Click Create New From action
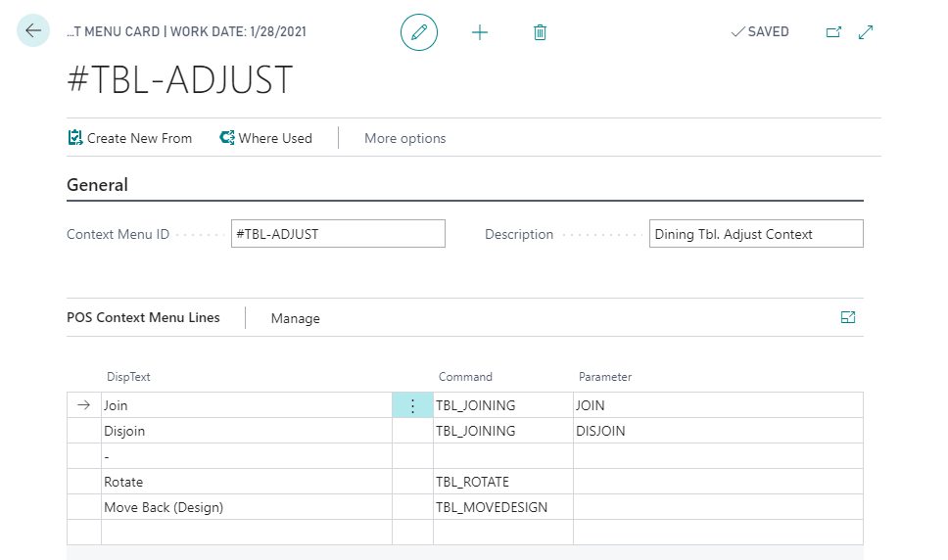 point(129,138)
